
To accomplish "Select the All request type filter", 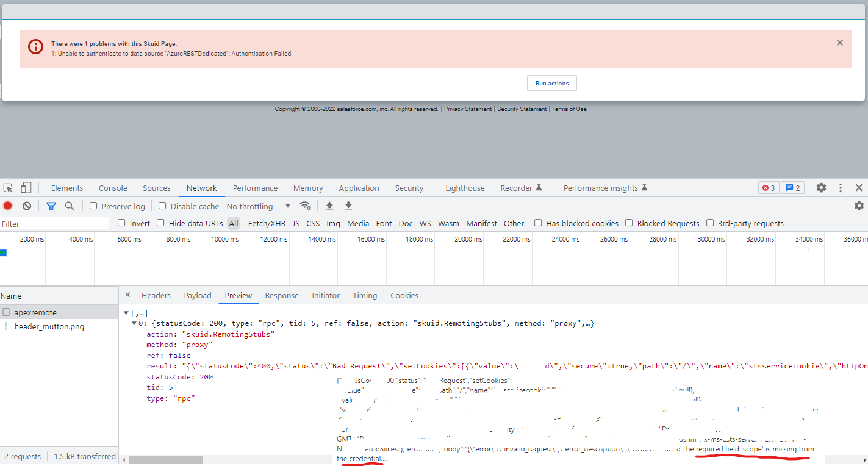I will 234,223.
